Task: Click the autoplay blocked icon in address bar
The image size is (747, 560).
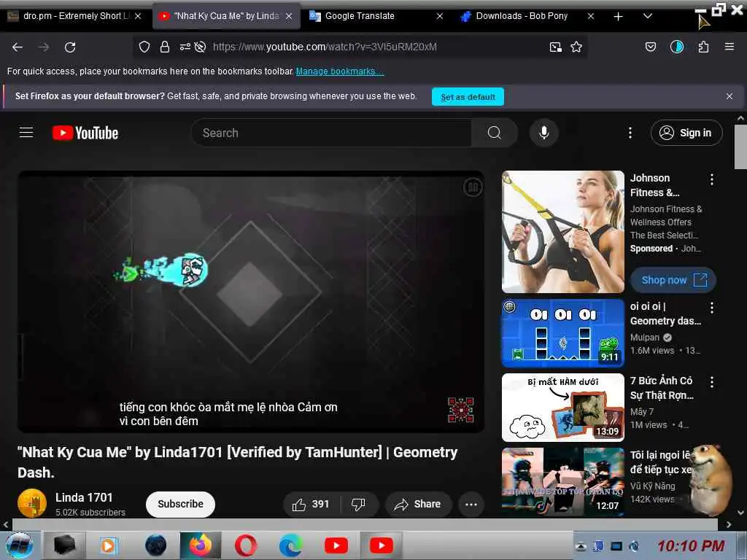Action: [x=201, y=47]
